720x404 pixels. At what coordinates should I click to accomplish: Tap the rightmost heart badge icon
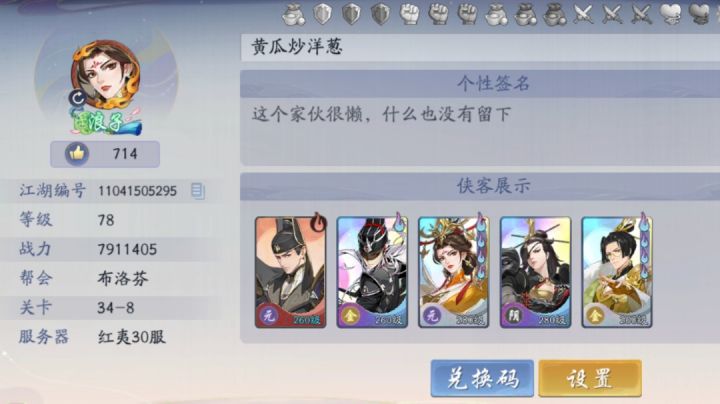(699, 13)
